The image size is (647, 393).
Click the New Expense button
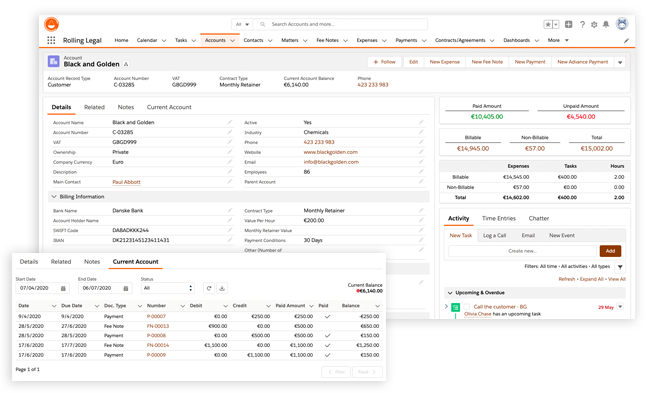pyautogui.click(x=444, y=62)
